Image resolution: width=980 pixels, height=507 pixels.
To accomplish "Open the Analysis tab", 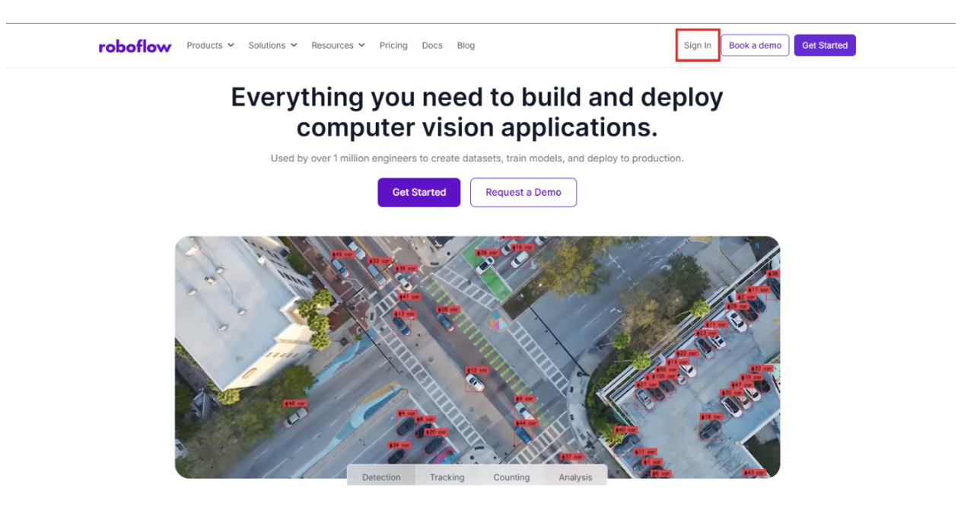I will [x=575, y=477].
